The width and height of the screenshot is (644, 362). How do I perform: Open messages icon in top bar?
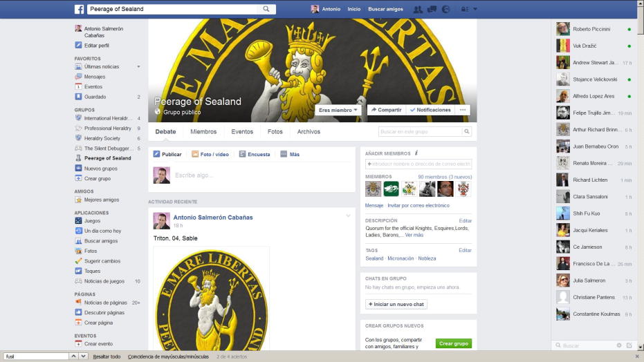point(432,9)
